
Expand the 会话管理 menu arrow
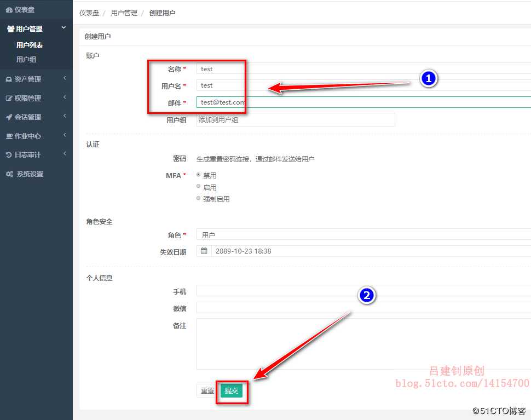[65, 116]
